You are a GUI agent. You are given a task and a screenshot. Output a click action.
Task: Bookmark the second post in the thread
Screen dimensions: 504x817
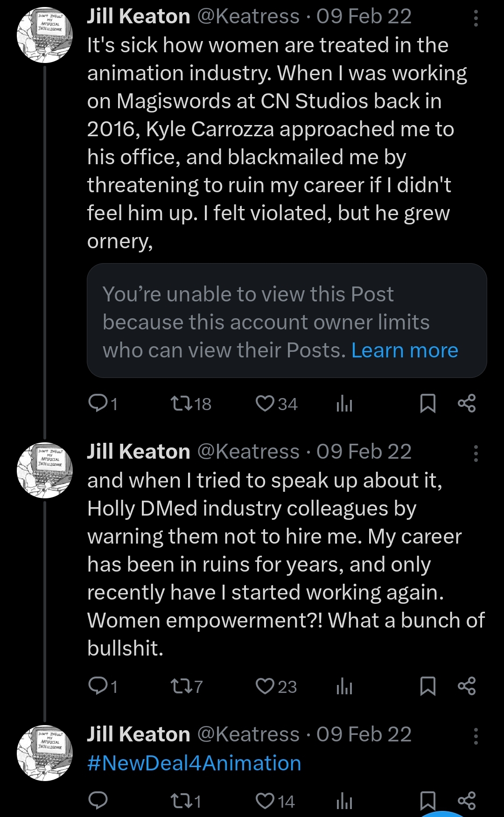[427, 686]
